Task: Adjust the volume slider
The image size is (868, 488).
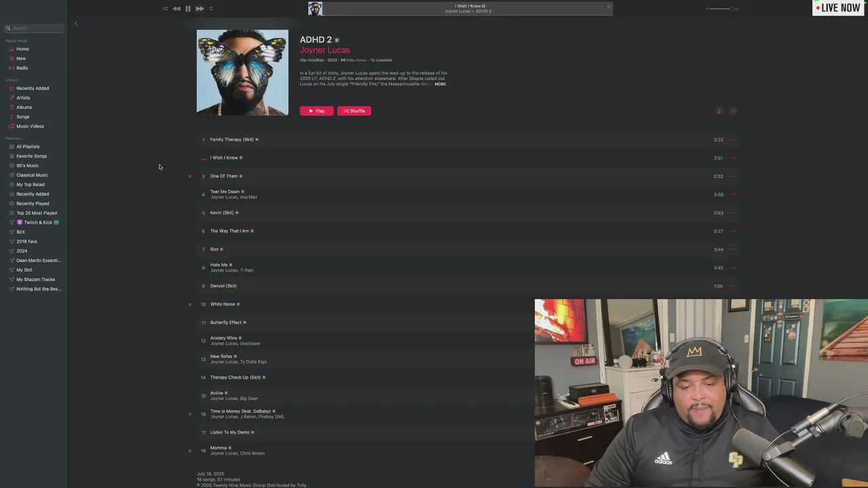Action: pyautogui.click(x=722, y=9)
